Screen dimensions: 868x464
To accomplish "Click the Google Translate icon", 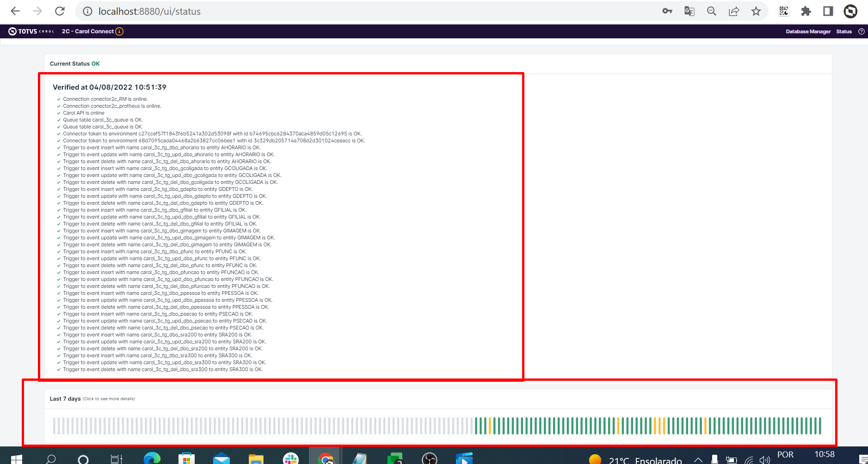I will [x=689, y=11].
